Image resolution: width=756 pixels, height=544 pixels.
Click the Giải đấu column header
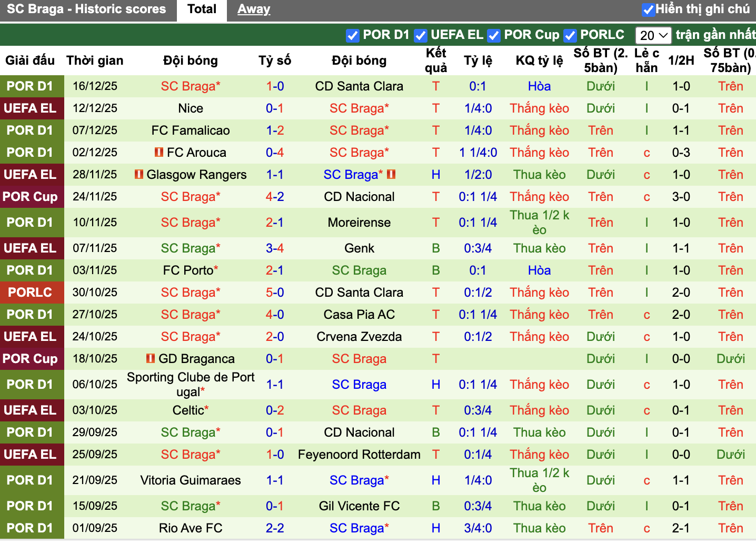point(30,61)
